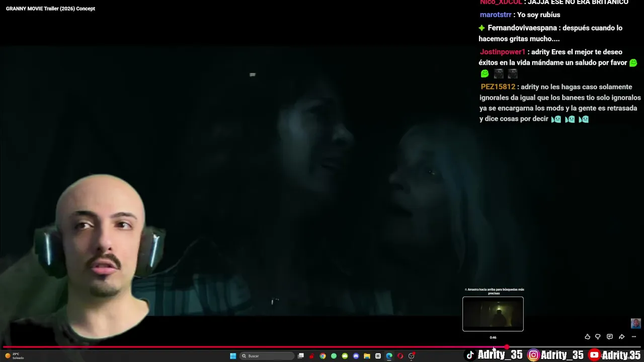Image resolution: width=644 pixels, height=362 pixels.
Task: Switch to Microsoft Edge on the taskbar
Action: [x=389, y=356]
